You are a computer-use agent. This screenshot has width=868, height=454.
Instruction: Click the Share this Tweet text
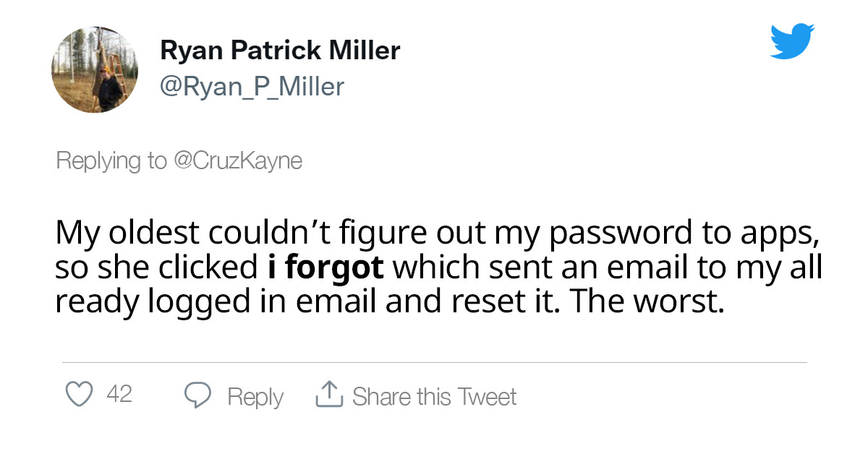434,396
